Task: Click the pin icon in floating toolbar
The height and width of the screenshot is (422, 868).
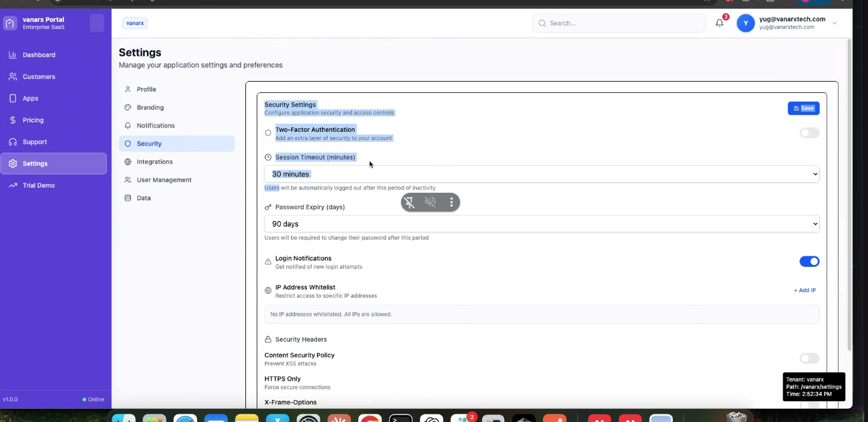Action: (409, 202)
